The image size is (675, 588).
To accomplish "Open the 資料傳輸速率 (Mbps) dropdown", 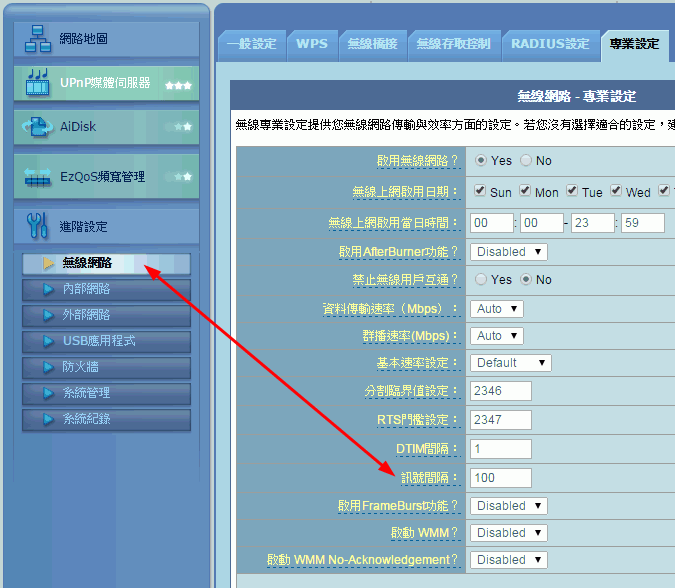I will (x=496, y=309).
